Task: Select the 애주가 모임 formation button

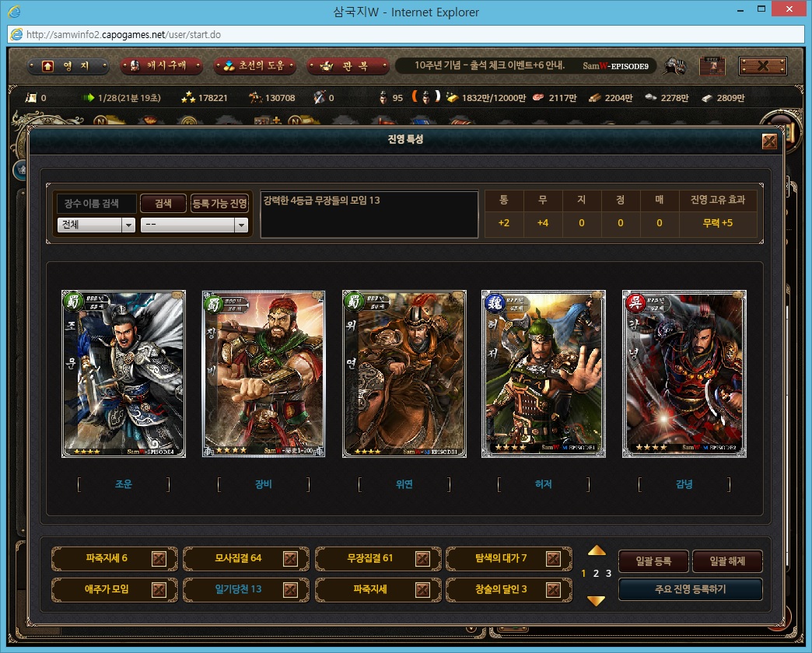Action: coord(114,590)
